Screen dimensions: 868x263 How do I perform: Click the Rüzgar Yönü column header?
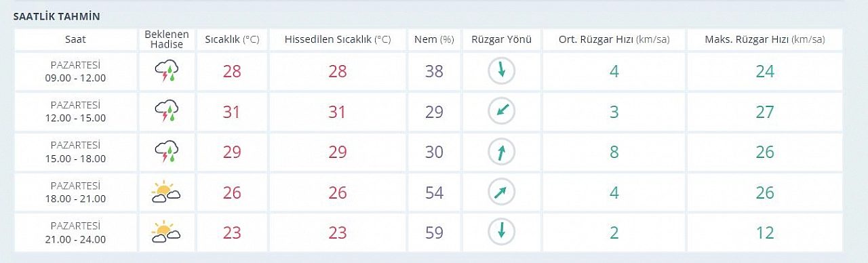(502, 39)
